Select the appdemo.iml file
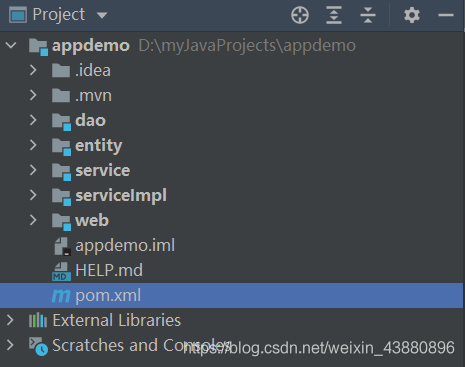465x367 pixels. coord(125,246)
